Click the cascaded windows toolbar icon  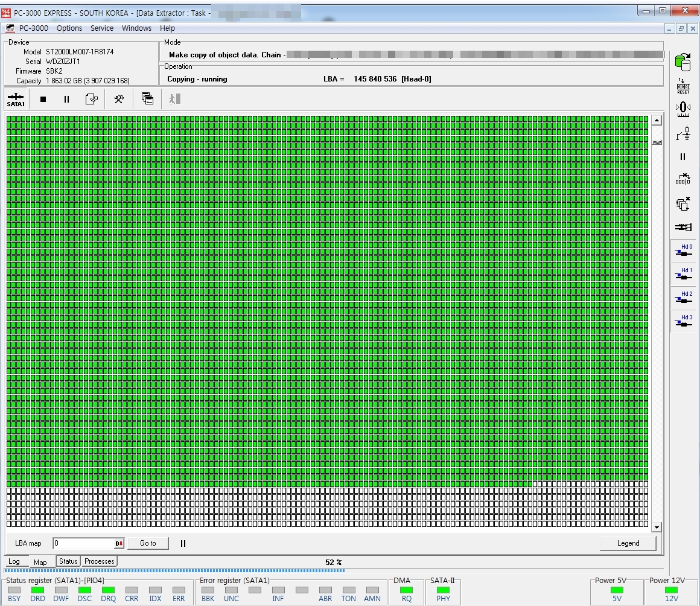[147, 99]
